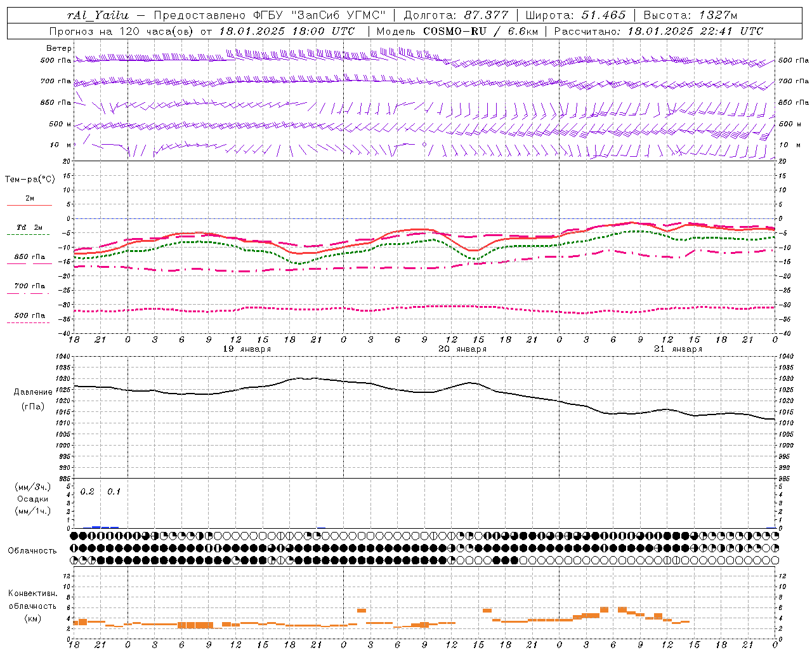The image size is (812, 650).
Task: Click the '-40' value on left temperature axis
Action: 65,333
